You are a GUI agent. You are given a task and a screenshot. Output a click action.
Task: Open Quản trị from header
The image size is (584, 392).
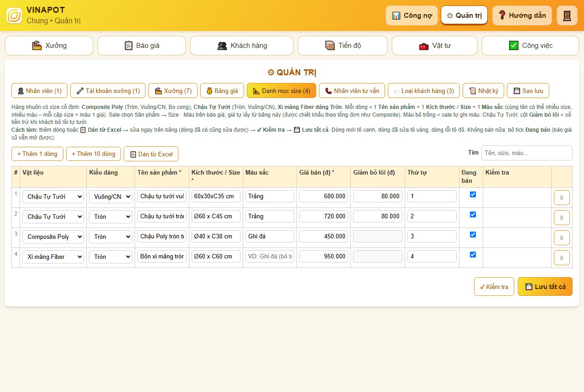[x=464, y=15]
